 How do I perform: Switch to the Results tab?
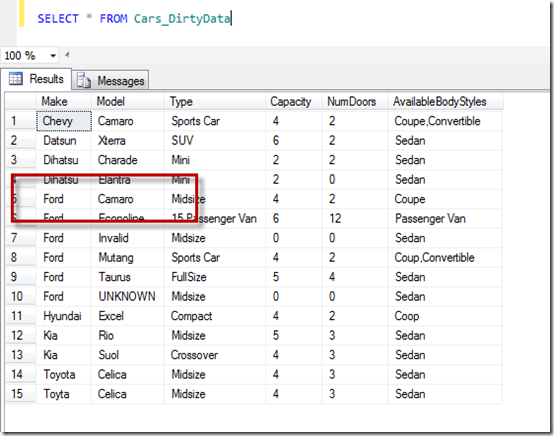point(36,78)
